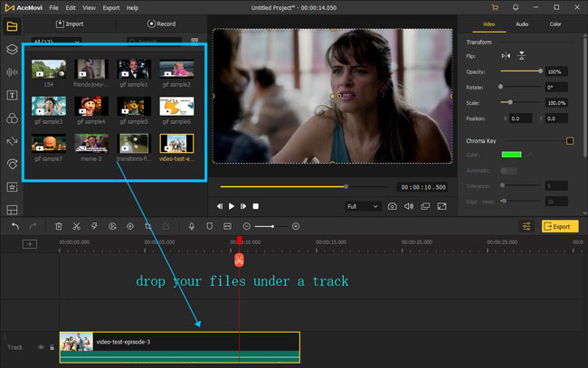Image resolution: width=588 pixels, height=368 pixels.
Task: Switch to the Audio properties tab
Action: click(522, 24)
